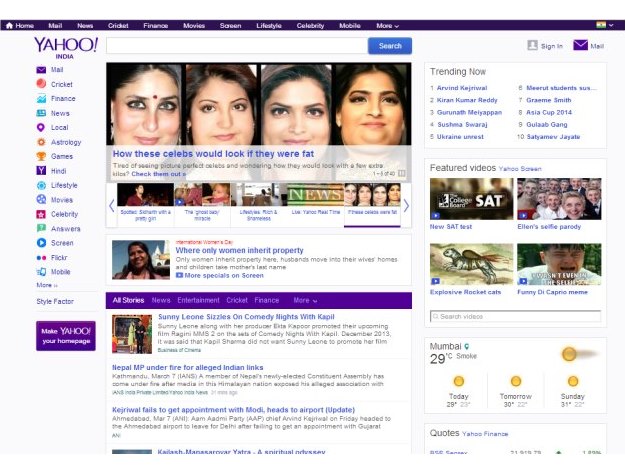
Task: Play Ellen's selfie parody video thumbnail
Action: coord(559,199)
